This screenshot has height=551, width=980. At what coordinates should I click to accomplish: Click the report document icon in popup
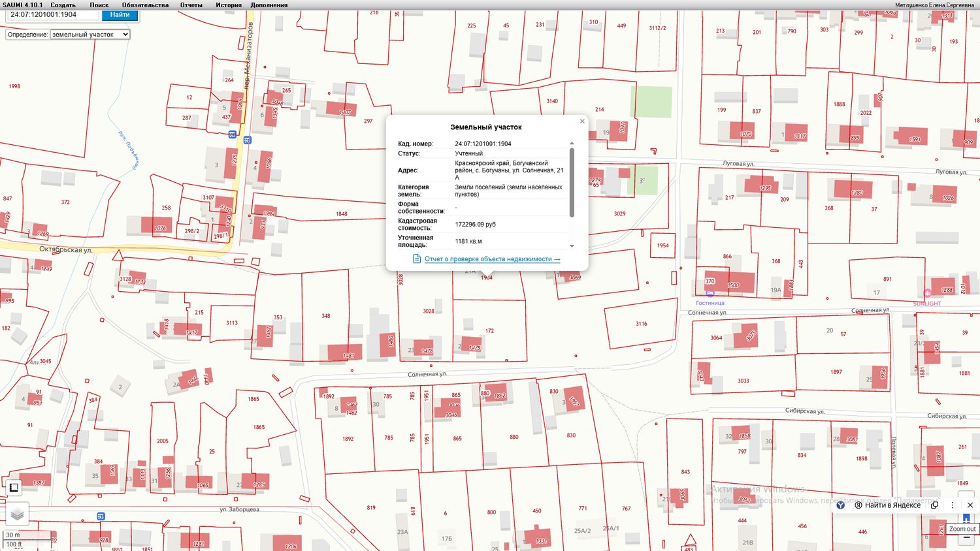pos(417,259)
